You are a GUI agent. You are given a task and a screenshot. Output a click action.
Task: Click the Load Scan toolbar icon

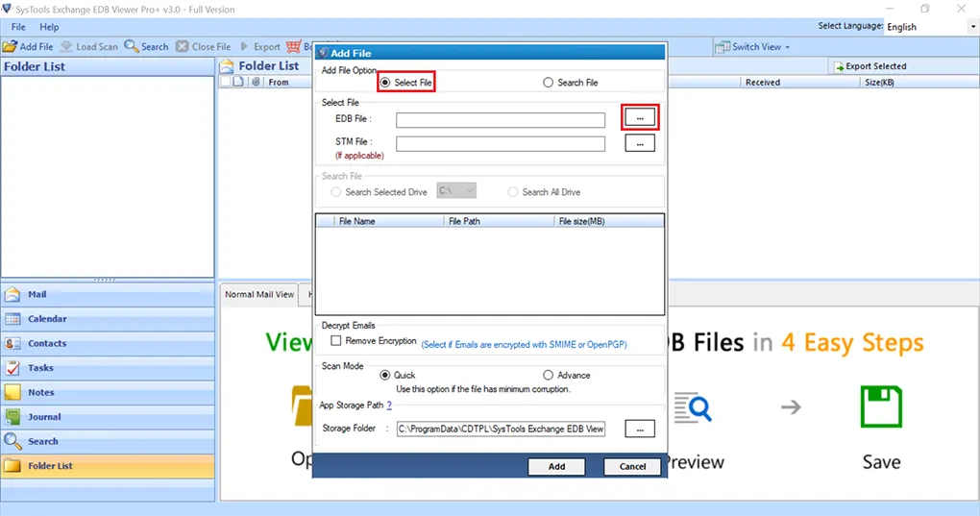point(66,47)
